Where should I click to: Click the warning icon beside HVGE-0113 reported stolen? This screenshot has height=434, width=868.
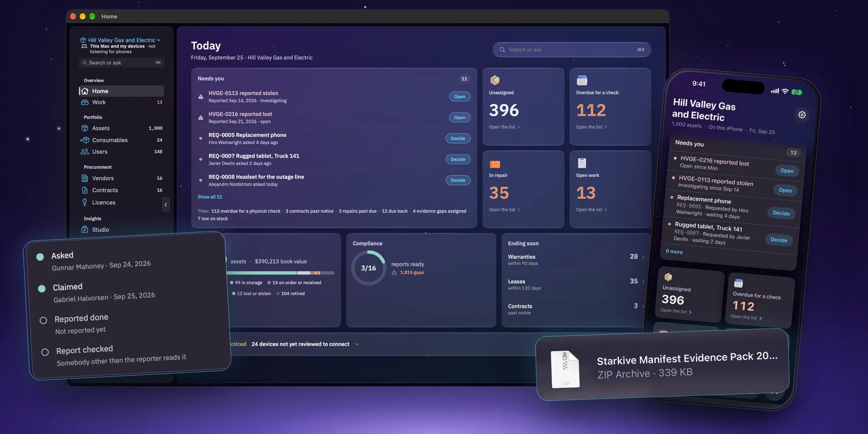coord(201,96)
